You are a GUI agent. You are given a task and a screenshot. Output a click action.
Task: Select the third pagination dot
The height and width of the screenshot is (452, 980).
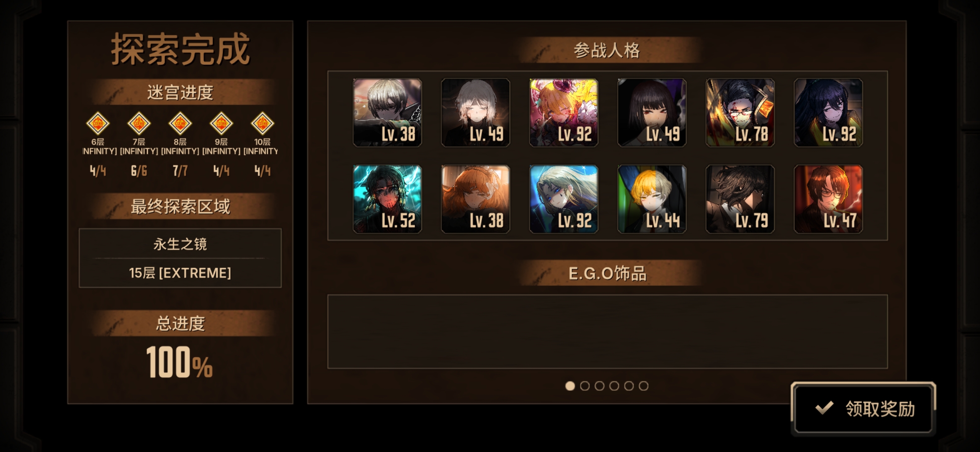[599, 386]
